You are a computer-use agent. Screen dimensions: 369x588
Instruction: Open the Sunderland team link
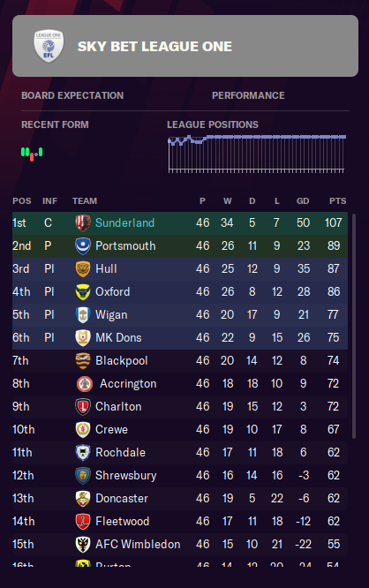[124, 222]
